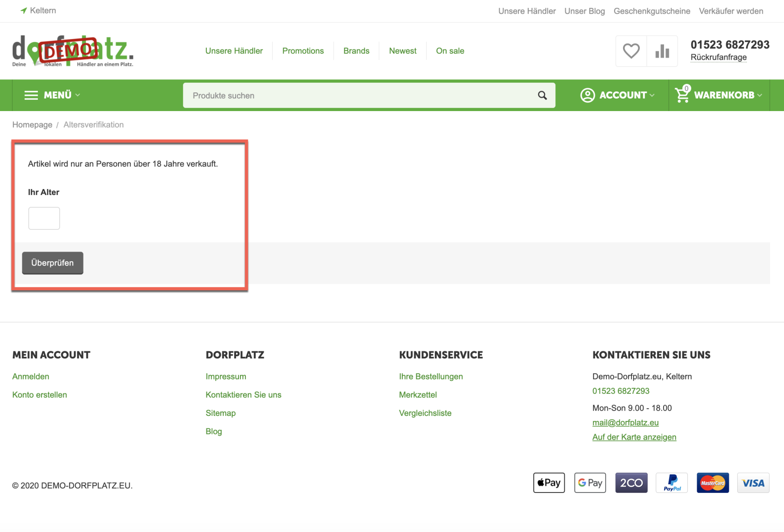Click the hamburger menu icon

(31, 95)
